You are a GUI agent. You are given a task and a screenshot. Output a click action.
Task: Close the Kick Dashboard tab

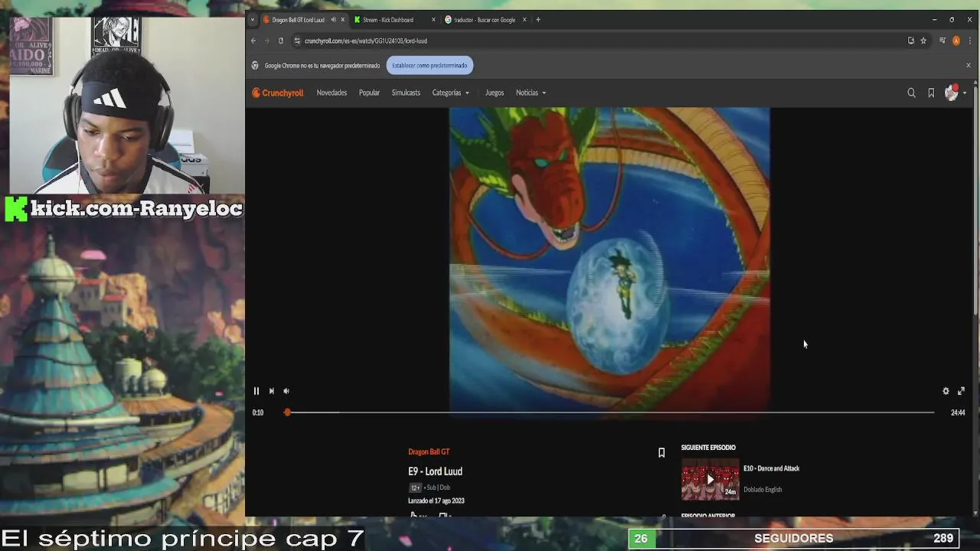point(433,20)
